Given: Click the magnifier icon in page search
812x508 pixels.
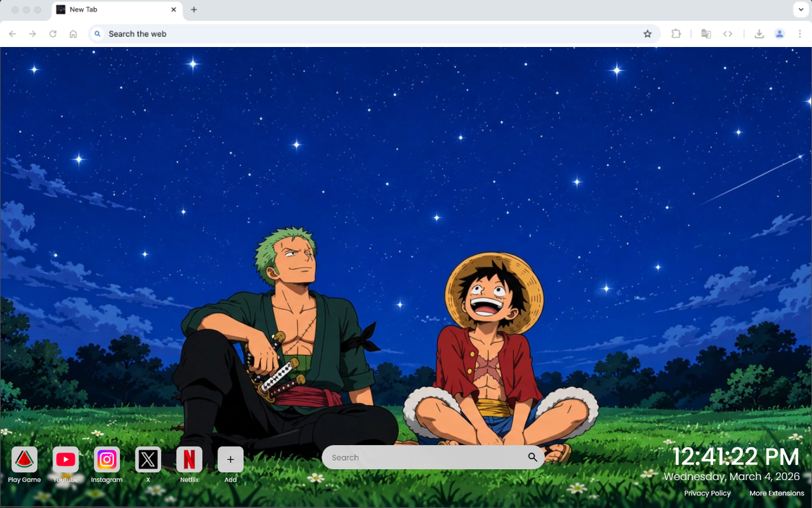Looking at the screenshot, I should coord(532,457).
